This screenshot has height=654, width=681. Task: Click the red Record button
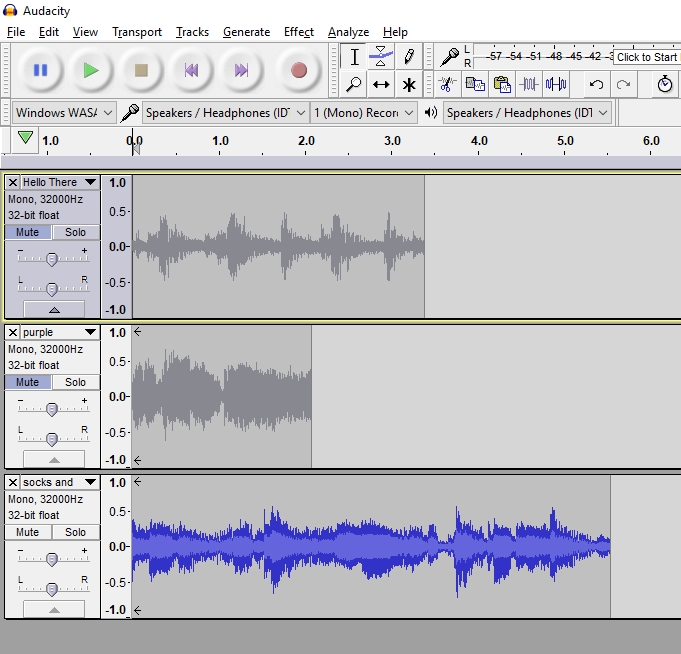[299, 70]
